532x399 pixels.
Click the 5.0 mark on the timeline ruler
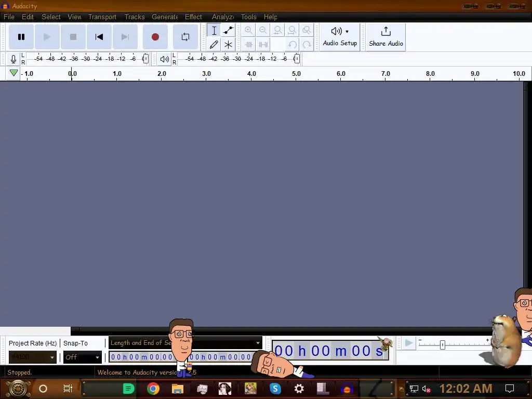pos(296,74)
